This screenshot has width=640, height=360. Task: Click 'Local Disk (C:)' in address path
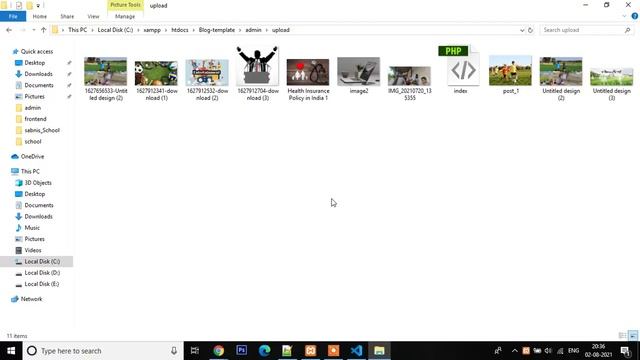pos(115,30)
